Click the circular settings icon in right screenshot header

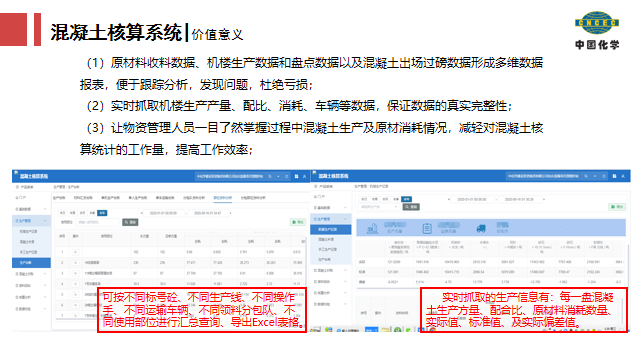pyautogui.click(x=603, y=176)
